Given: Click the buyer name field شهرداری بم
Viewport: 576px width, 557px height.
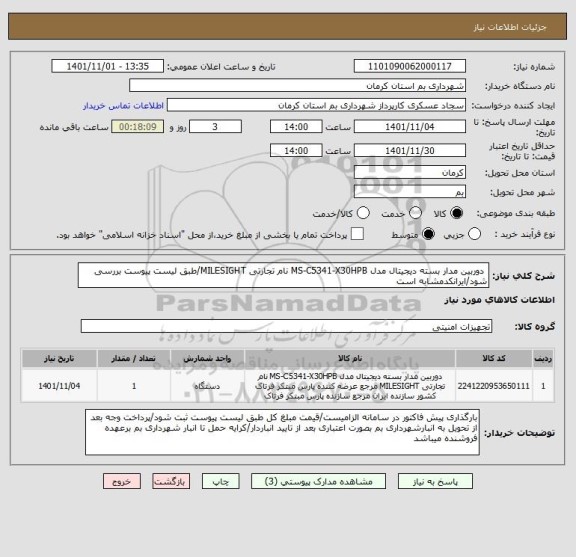Looking at the screenshot, I should [x=297, y=86].
